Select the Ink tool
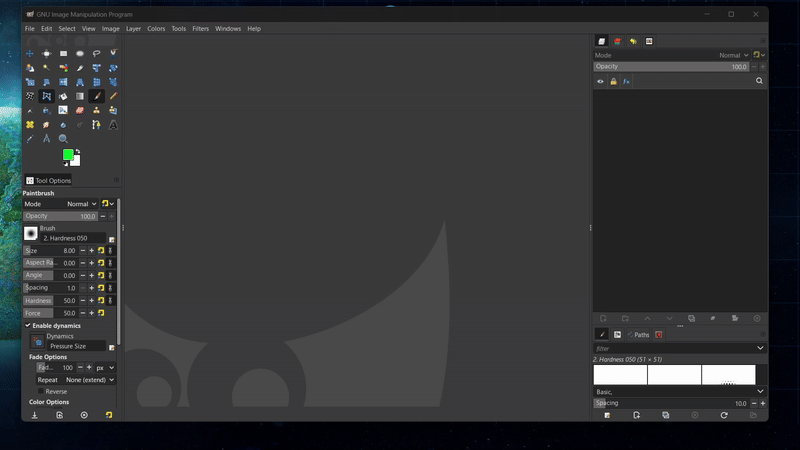Screen dimensions: 800x450 pyautogui.click(x=46, y=111)
